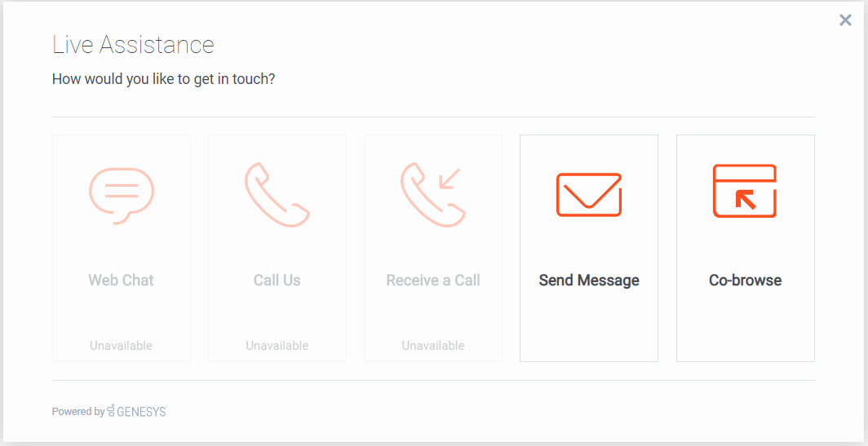Click Unavailable status under Web Chat
Screen dimensions: 868x446
click(x=122, y=346)
